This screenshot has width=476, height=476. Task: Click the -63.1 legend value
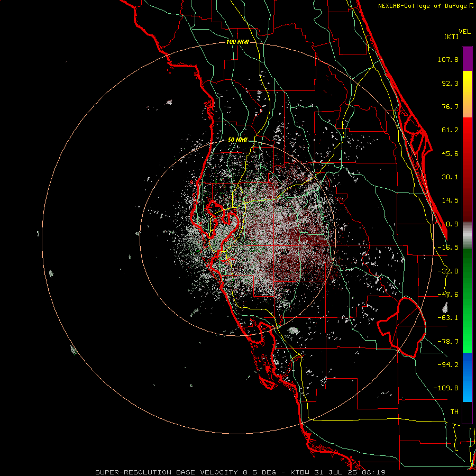point(448,318)
